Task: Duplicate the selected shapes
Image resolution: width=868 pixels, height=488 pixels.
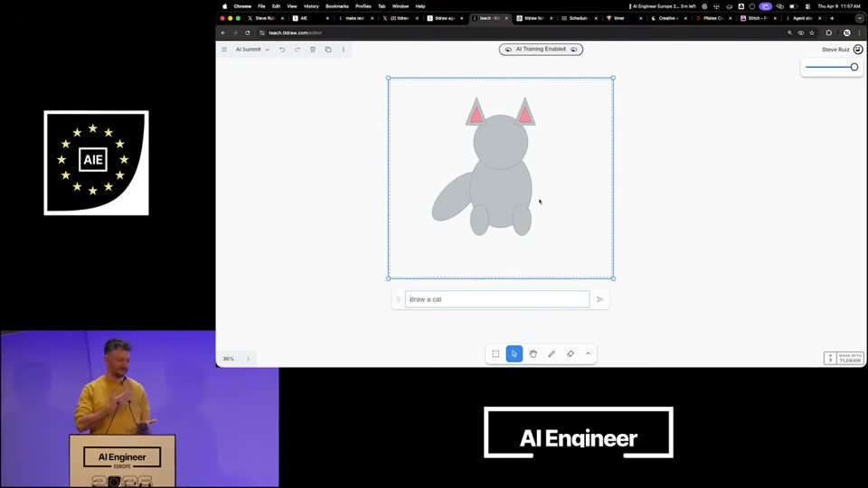Action: tap(327, 49)
